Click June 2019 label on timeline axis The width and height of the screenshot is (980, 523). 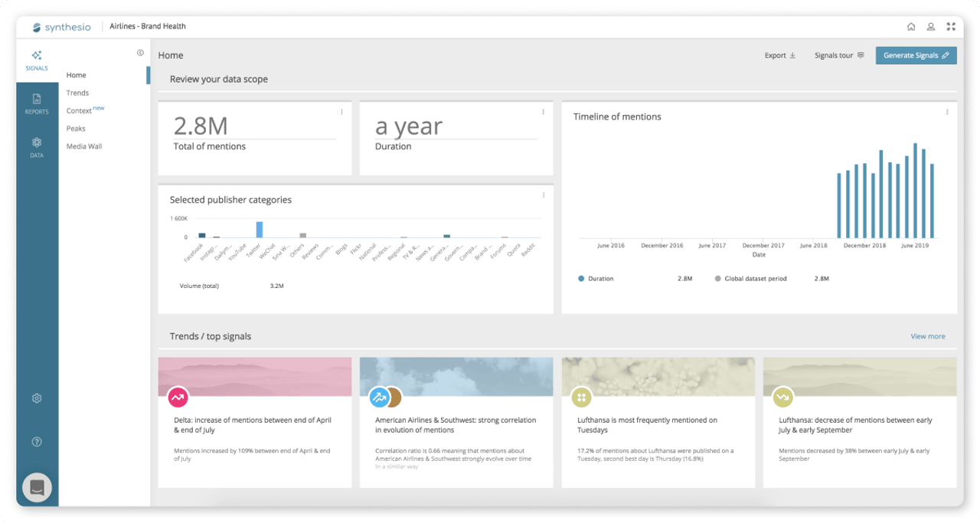coord(915,246)
